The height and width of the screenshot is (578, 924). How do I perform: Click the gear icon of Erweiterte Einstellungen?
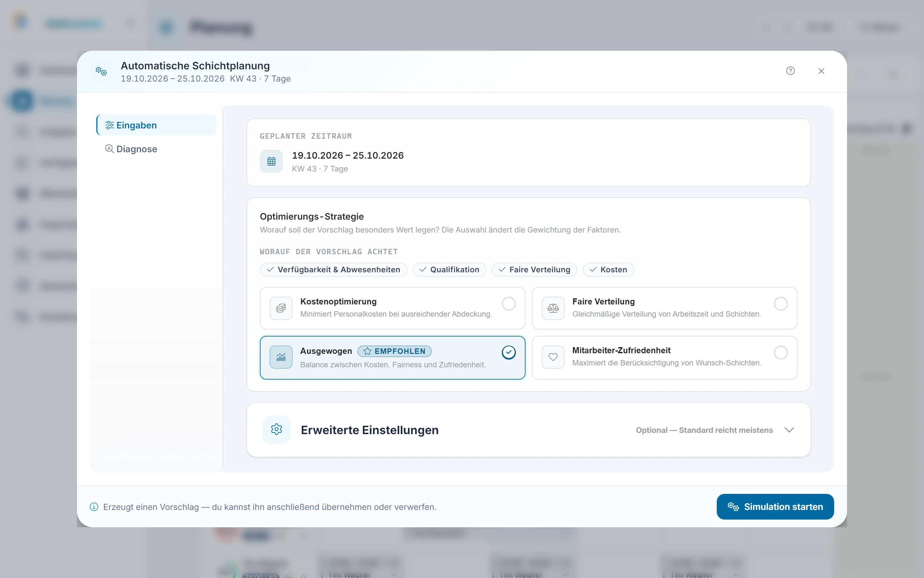click(277, 430)
